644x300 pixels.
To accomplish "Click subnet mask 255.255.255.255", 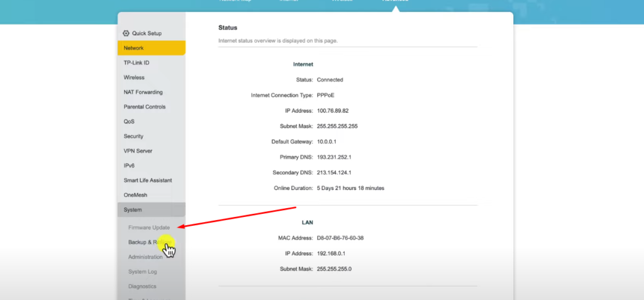I will point(337,126).
